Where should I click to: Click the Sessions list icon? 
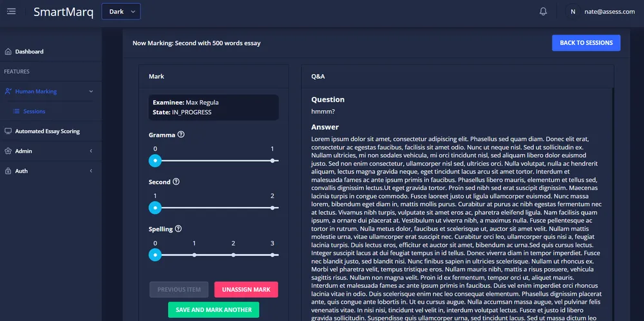click(17, 112)
